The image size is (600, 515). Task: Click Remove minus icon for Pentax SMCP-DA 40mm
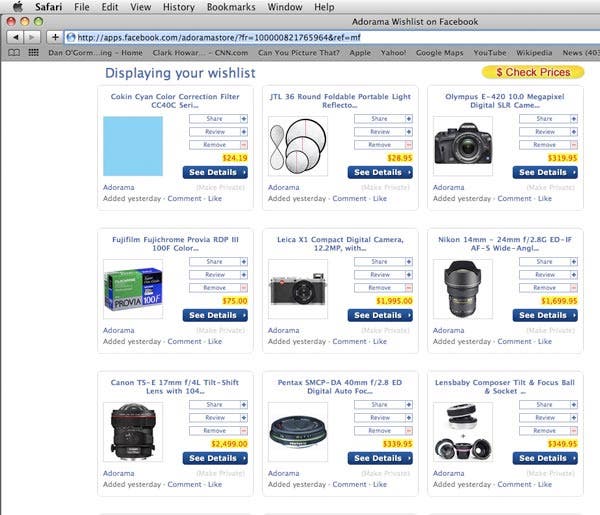pos(409,431)
